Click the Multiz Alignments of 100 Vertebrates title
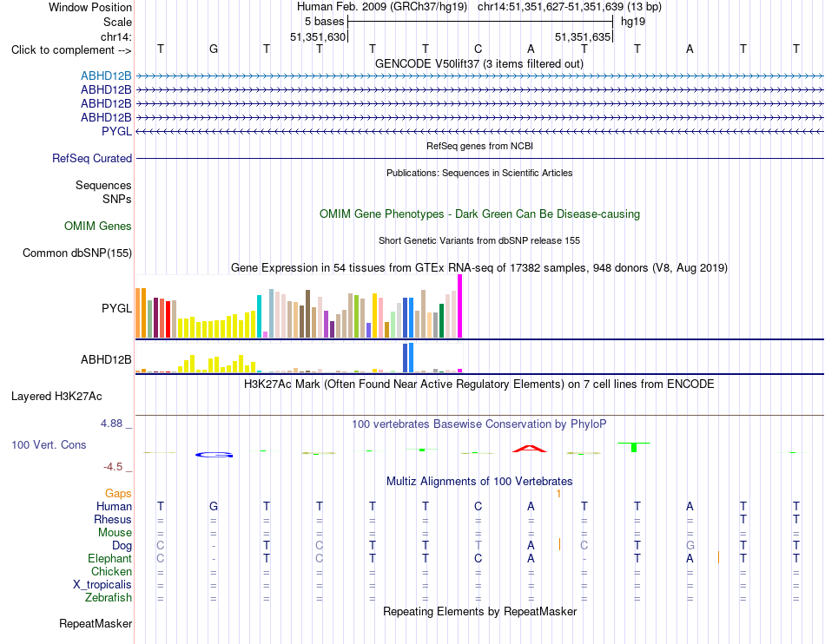The height and width of the screenshot is (644, 825). pyautogui.click(x=479, y=481)
